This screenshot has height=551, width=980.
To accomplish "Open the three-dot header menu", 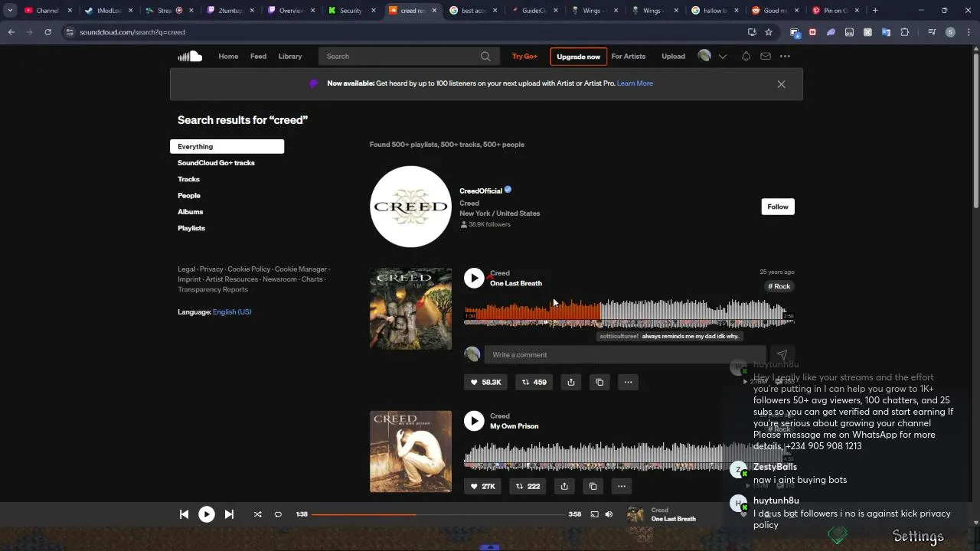I will 785,56.
